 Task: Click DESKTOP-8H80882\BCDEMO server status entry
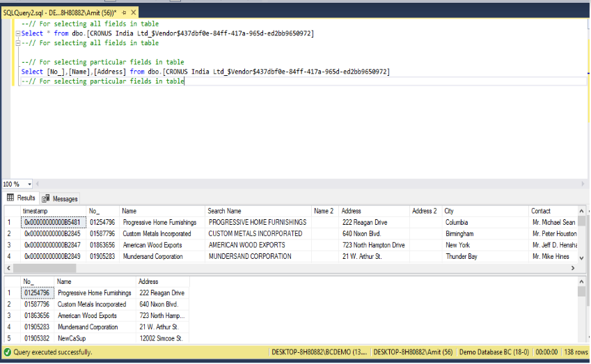click(319, 352)
